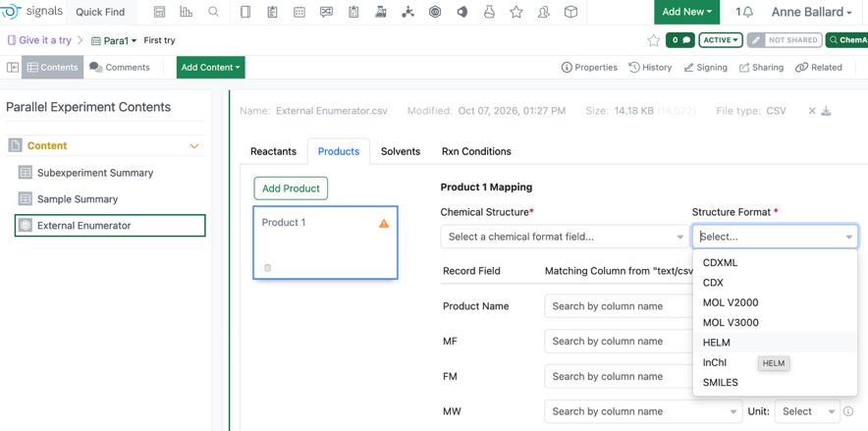The image size is (868, 431).
Task: Choose MOL V2000 from format list
Action: tap(775, 302)
